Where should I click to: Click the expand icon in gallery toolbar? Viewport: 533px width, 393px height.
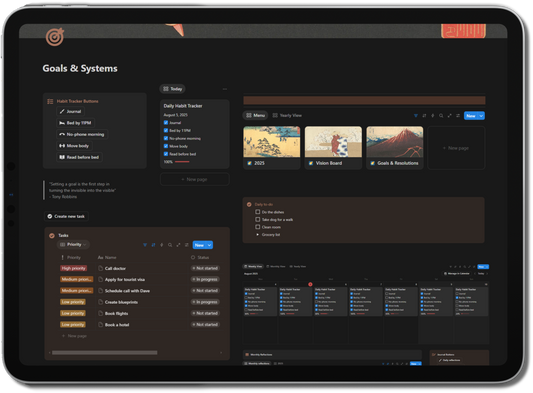click(449, 116)
